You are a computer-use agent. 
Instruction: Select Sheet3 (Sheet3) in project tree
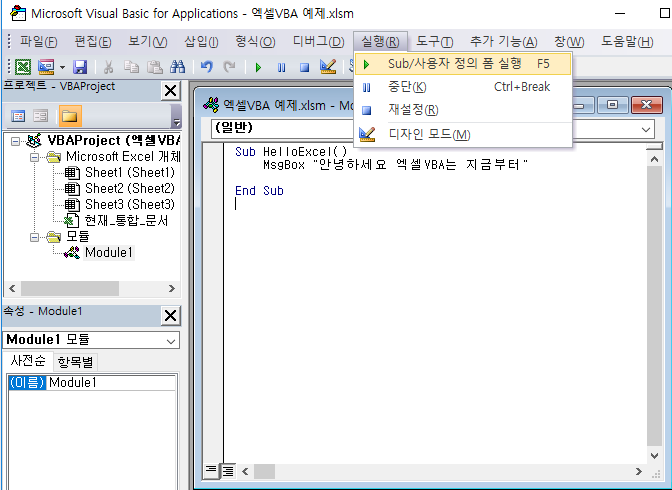click(129, 204)
